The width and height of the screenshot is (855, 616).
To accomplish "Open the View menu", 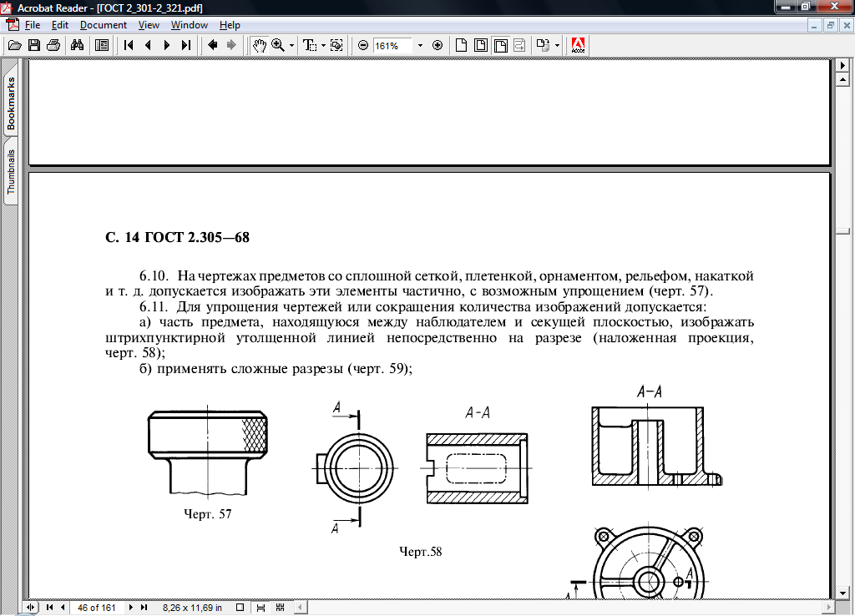I will pos(149,25).
